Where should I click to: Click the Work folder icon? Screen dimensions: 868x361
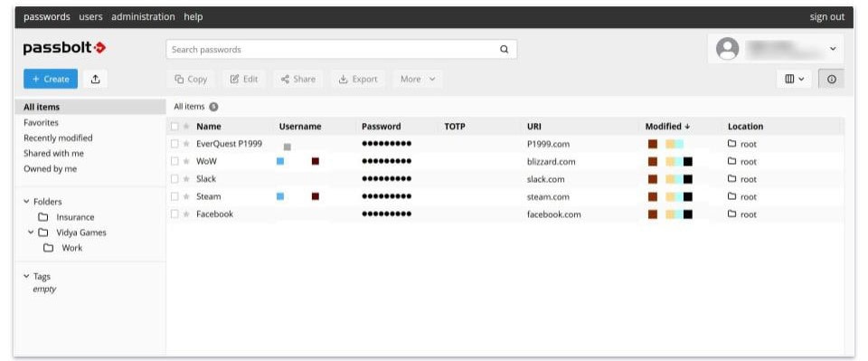pyautogui.click(x=48, y=248)
